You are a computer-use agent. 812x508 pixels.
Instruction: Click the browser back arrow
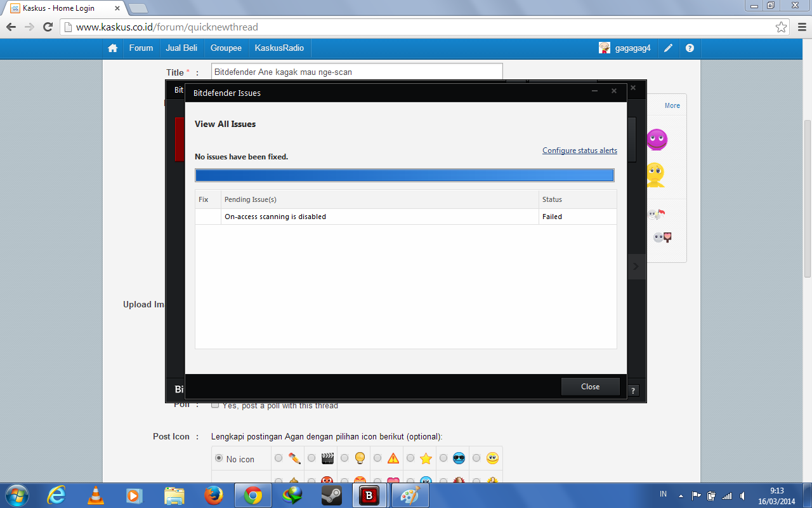(11, 27)
